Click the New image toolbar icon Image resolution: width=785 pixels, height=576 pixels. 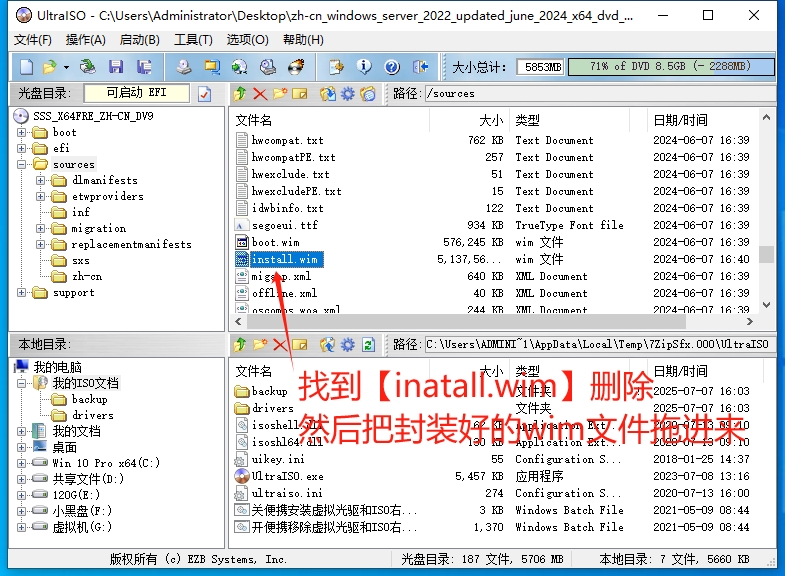click(x=26, y=67)
